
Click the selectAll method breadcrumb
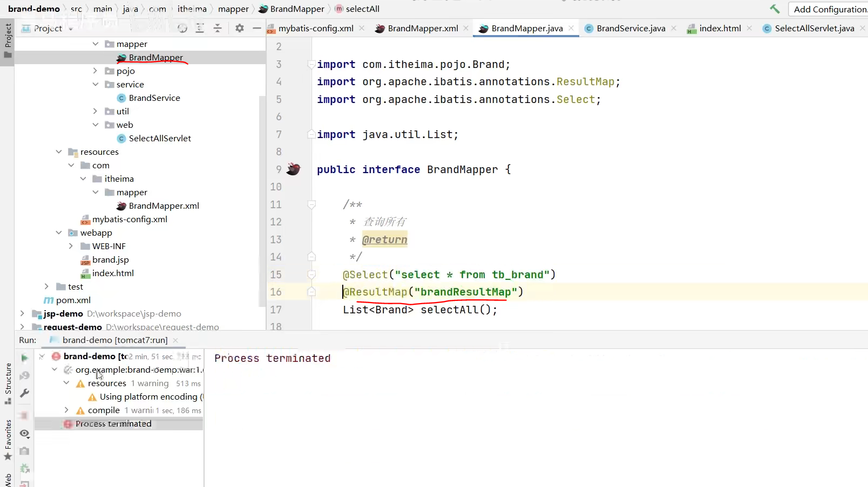(357, 9)
